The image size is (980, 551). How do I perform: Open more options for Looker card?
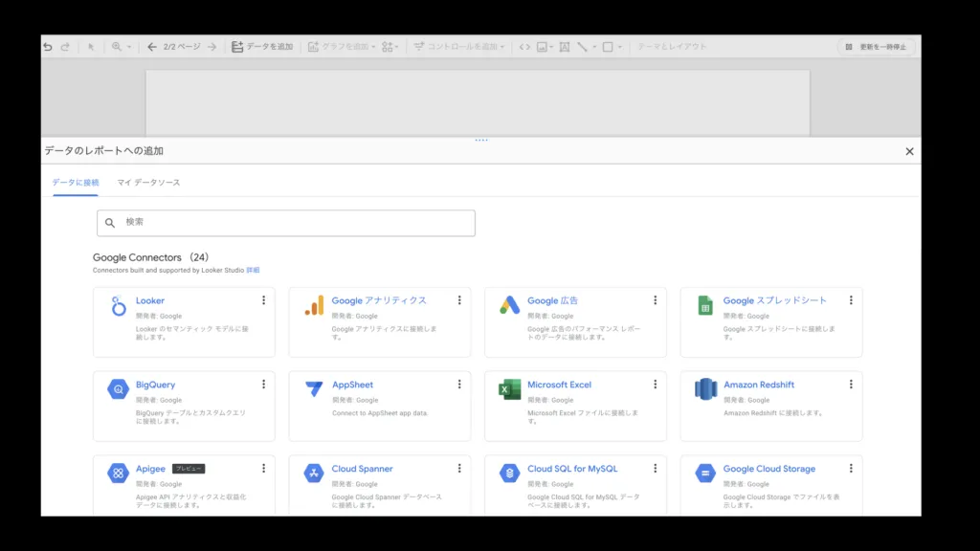(264, 300)
